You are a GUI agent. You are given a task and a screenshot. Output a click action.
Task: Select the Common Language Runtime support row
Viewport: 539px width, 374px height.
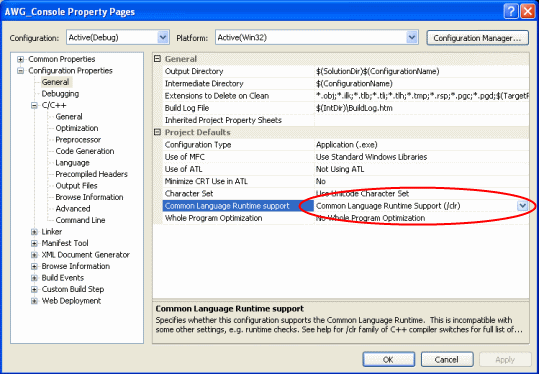pos(346,206)
